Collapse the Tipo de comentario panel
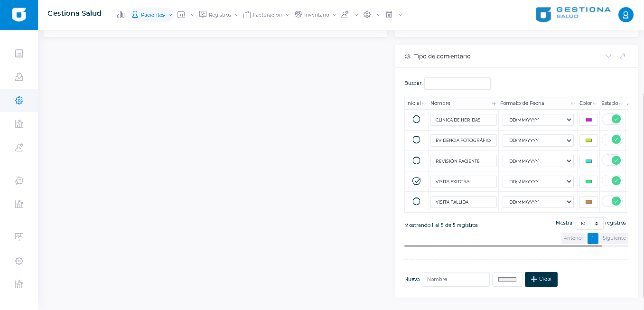This screenshot has height=310, width=644. [608, 56]
